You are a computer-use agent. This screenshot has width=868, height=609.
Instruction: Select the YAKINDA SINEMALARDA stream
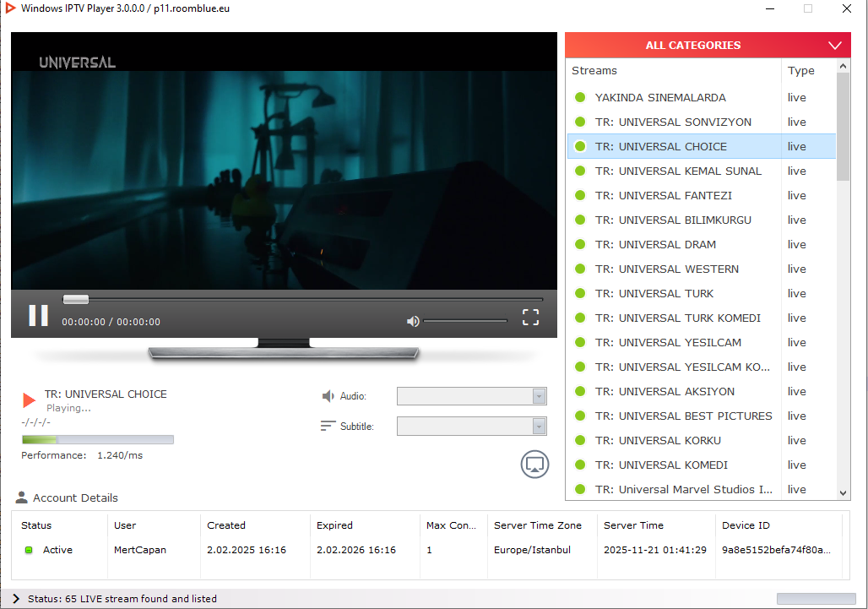click(702, 97)
